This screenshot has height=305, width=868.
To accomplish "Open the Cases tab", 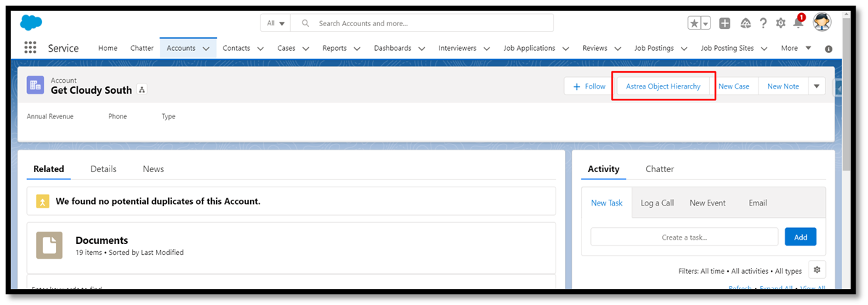I will pyautogui.click(x=286, y=48).
